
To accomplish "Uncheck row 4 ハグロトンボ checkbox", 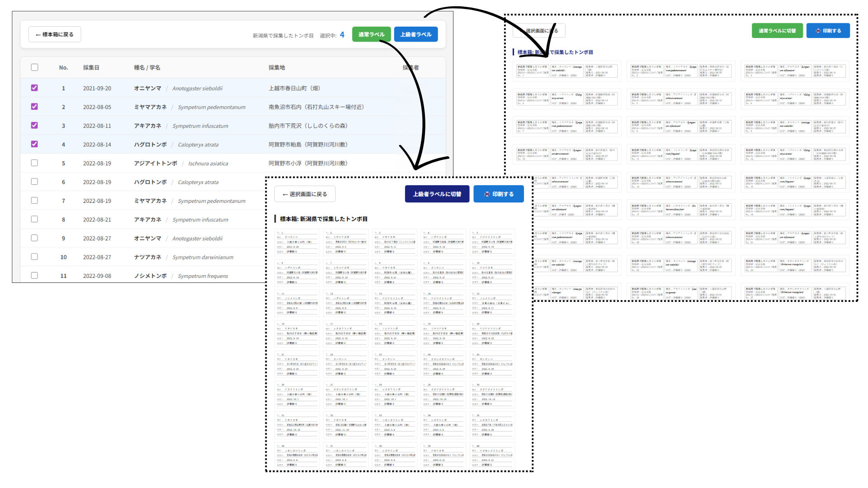I will (34, 144).
